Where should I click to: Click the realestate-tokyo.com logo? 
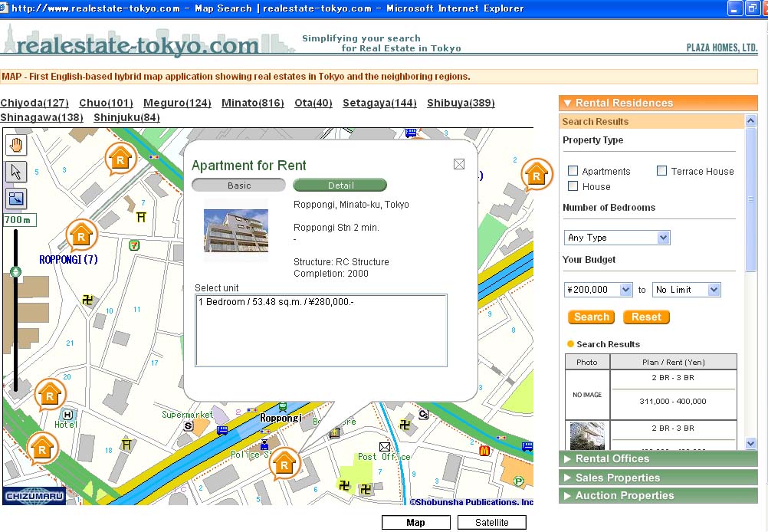(137, 45)
